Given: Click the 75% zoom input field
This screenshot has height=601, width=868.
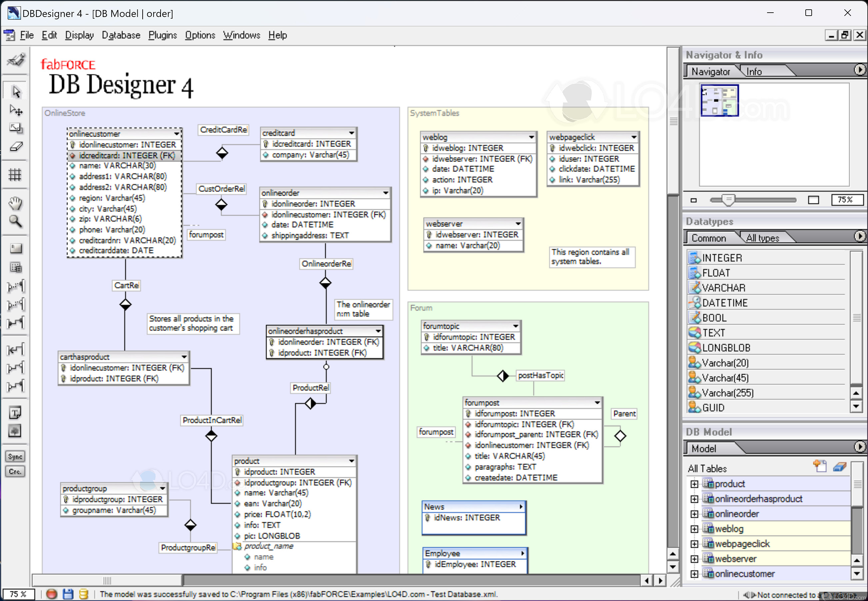Looking at the screenshot, I should click(x=847, y=199).
